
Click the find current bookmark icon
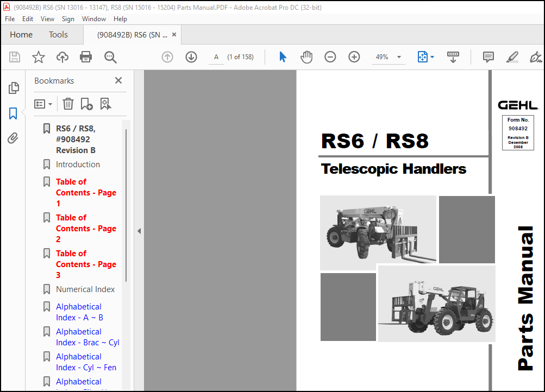[105, 104]
